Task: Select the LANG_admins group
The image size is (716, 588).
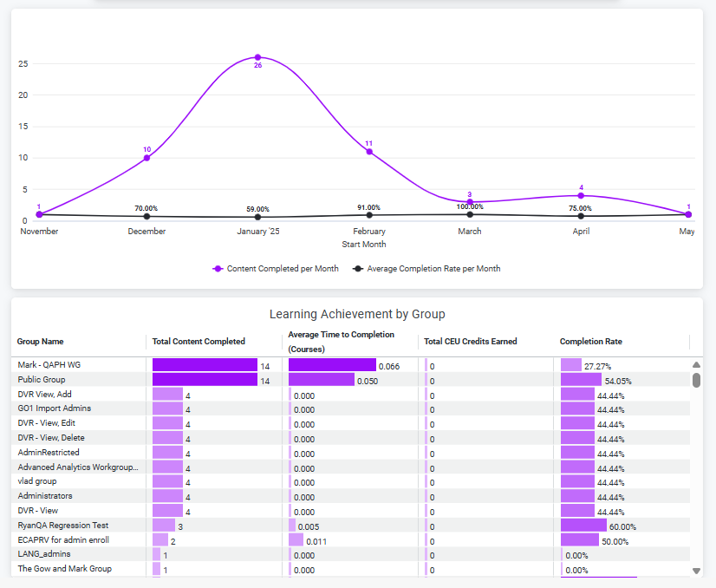Action: [x=44, y=554]
